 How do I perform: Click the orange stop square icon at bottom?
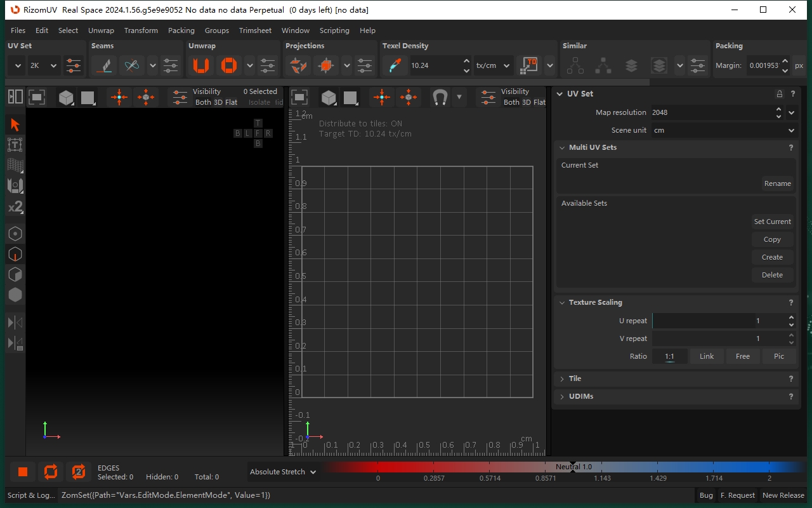click(x=23, y=472)
